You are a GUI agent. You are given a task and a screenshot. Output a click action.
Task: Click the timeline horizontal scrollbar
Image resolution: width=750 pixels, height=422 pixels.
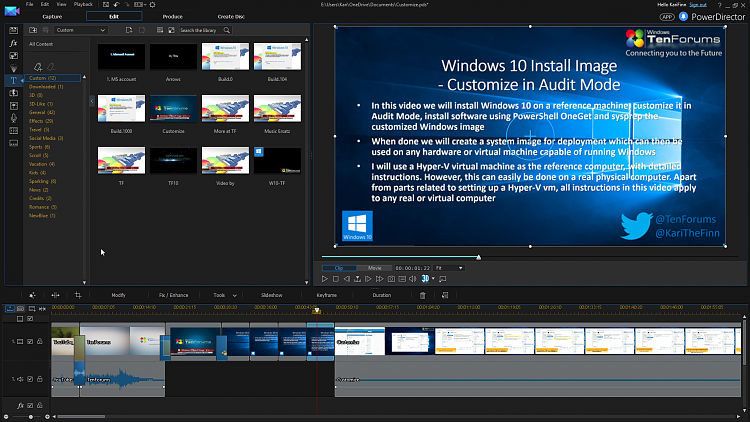[x=81, y=417]
